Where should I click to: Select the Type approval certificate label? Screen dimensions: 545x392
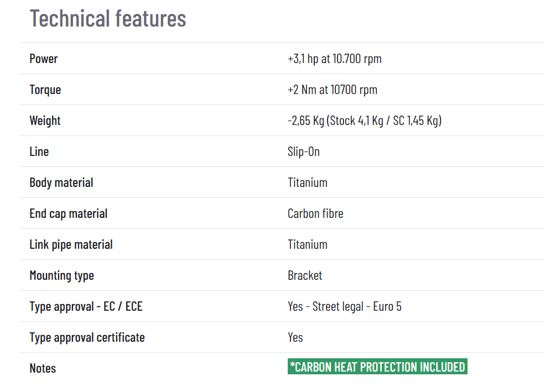(x=87, y=337)
